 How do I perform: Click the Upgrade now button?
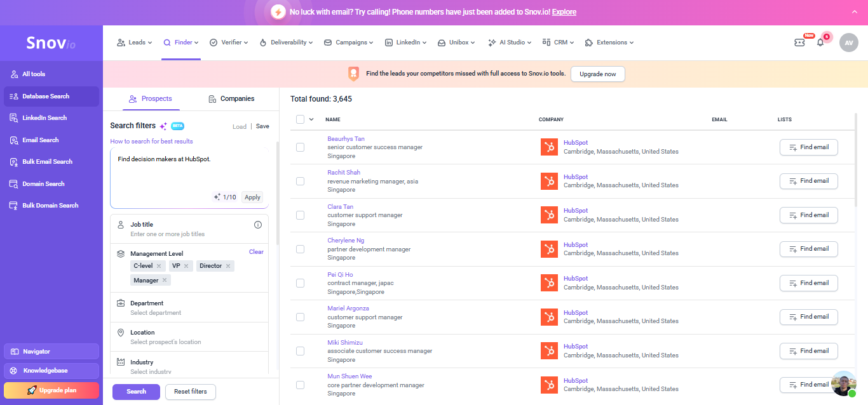(598, 74)
